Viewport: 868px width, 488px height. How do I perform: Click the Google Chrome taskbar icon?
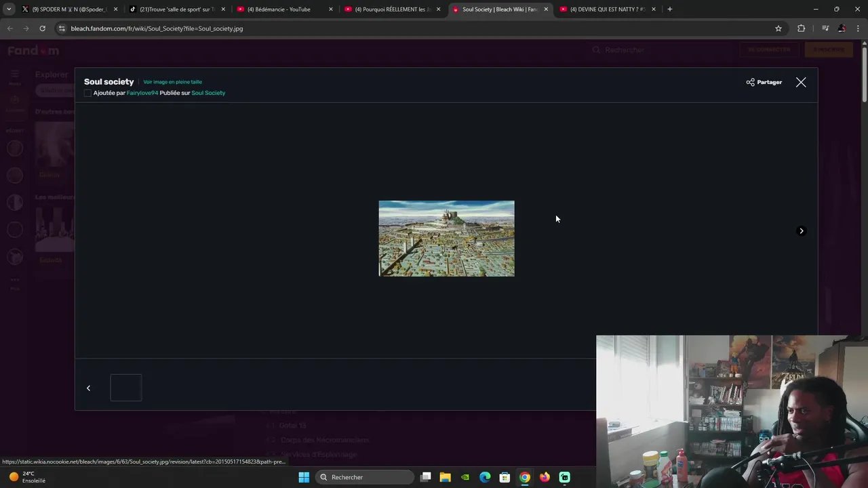click(x=525, y=477)
